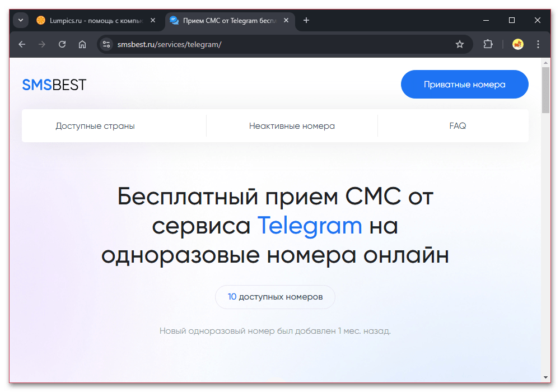Open Неактивные номера section
This screenshot has height=392, width=560.
[292, 126]
